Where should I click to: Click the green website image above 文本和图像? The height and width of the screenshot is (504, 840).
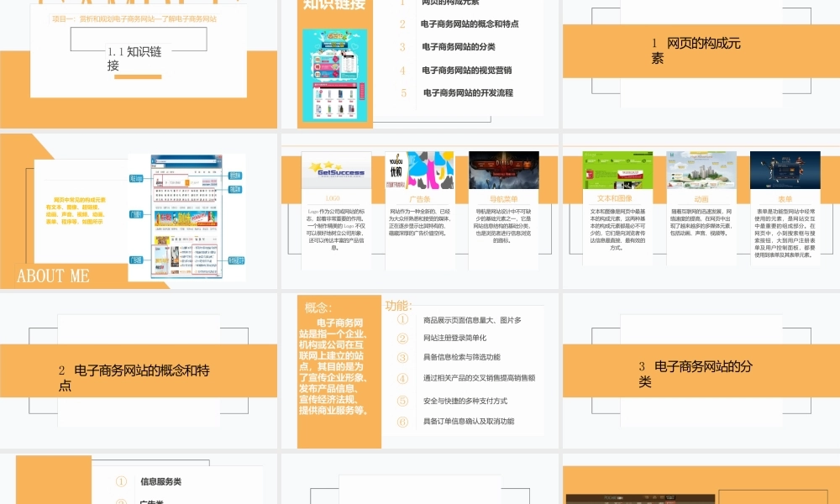tap(617, 171)
